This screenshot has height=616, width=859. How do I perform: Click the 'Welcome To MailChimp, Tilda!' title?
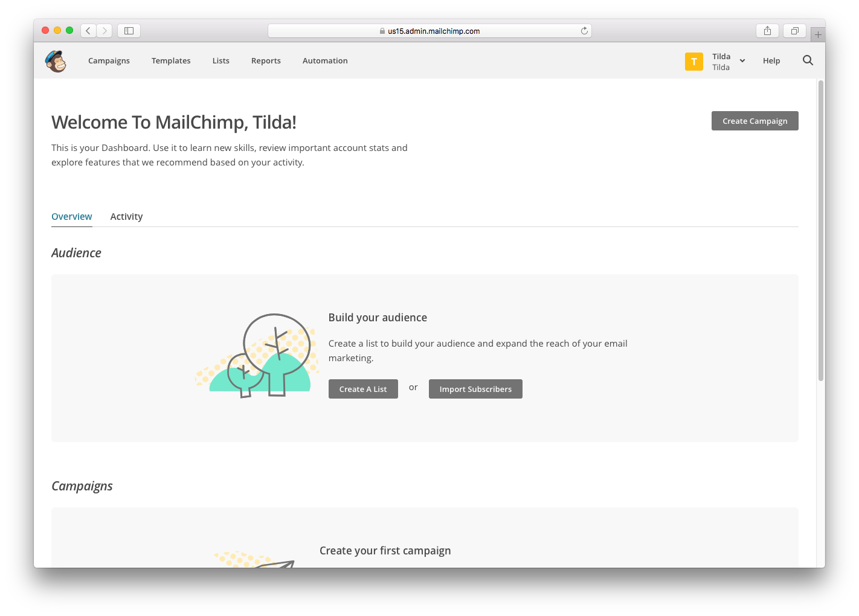[x=174, y=123]
